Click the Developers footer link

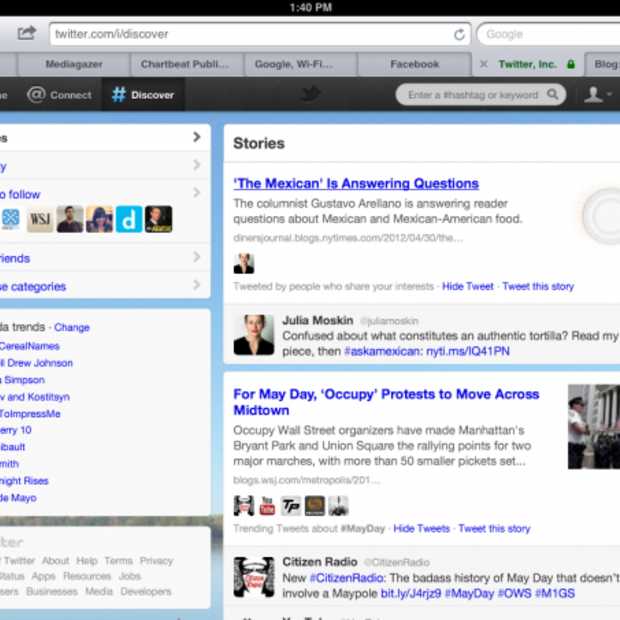[x=146, y=592]
